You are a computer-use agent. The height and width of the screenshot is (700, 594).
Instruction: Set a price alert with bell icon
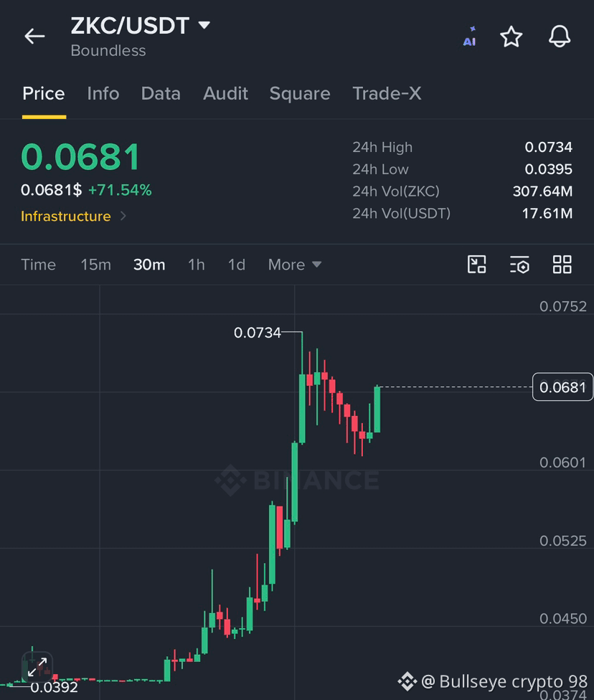point(560,36)
